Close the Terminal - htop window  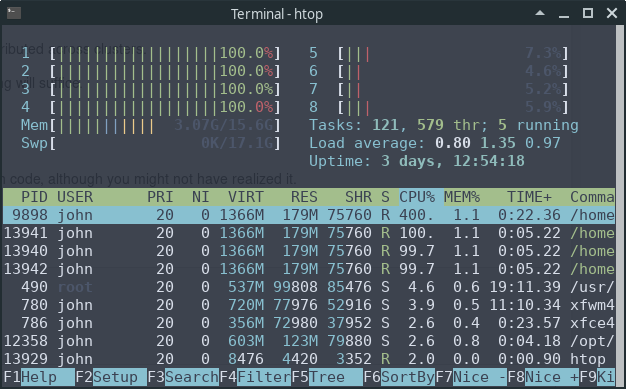click(612, 13)
